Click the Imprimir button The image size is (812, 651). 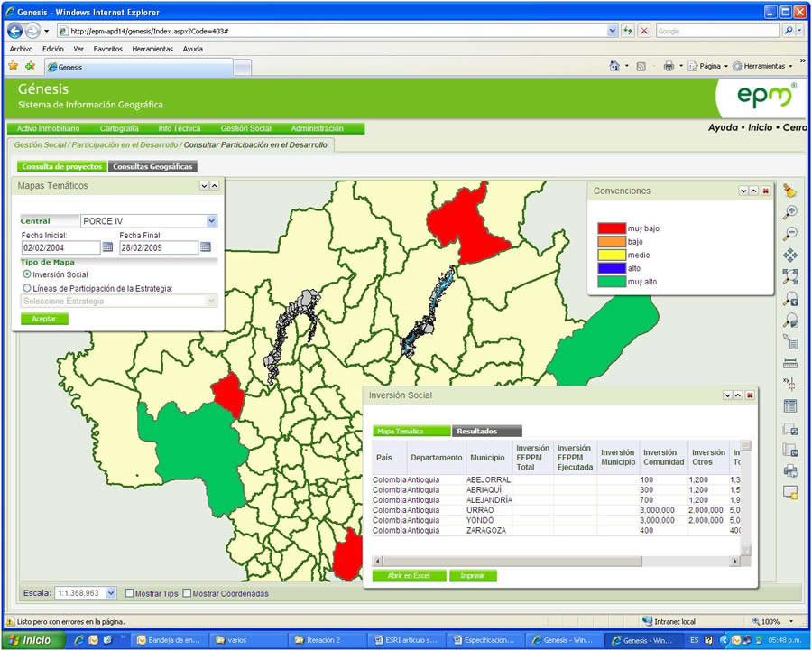473,575
